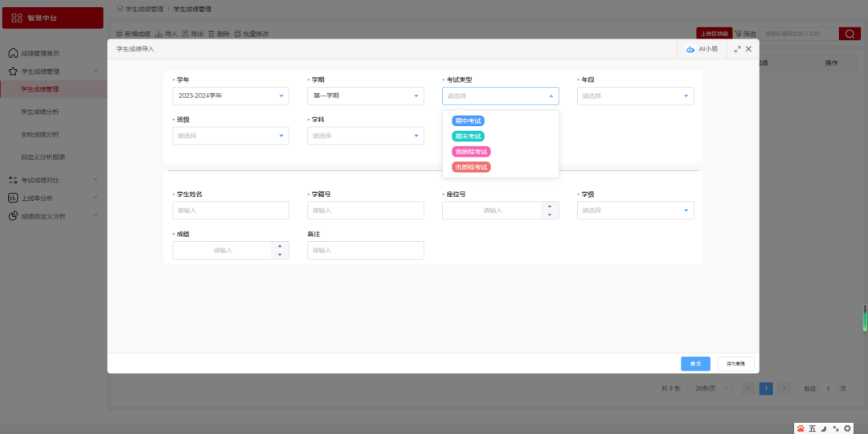This screenshot has height=434, width=868.
Task: Decrease the 座位号 value with down arrow
Action: [550, 215]
